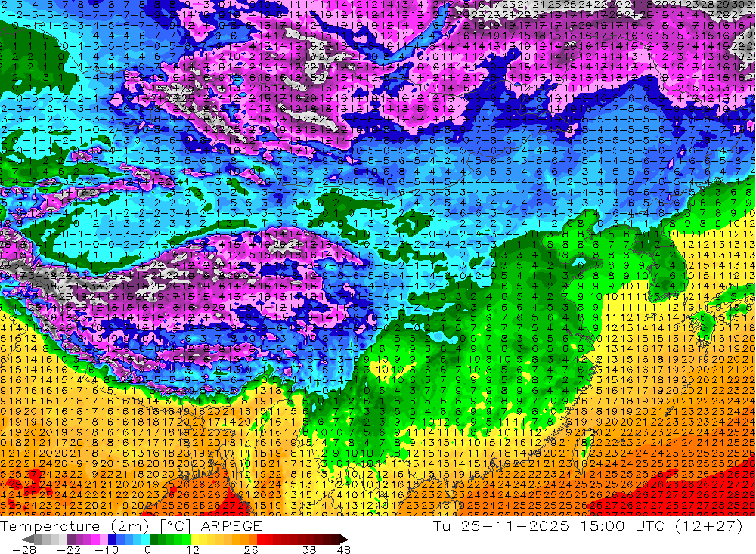The width and height of the screenshot is (756, 554).
Task: Click the dark maroon right arrow of scale
Action: click(342, 539)
